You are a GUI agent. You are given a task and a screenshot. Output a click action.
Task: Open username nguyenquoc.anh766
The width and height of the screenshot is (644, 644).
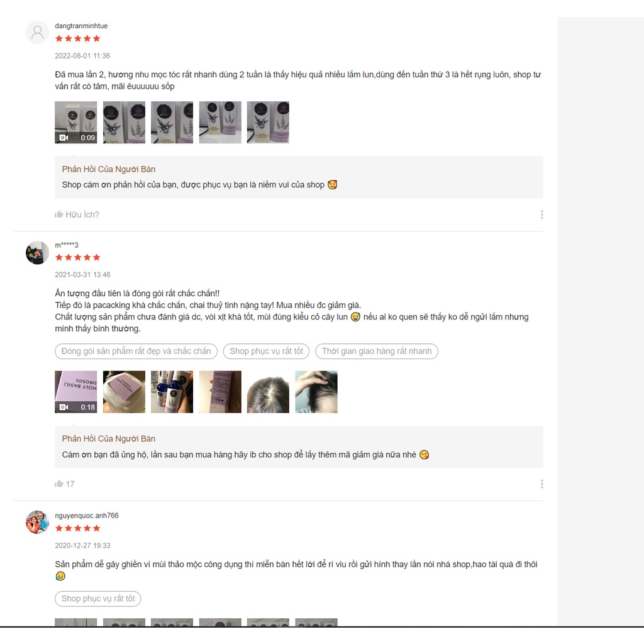pos(87,516)
